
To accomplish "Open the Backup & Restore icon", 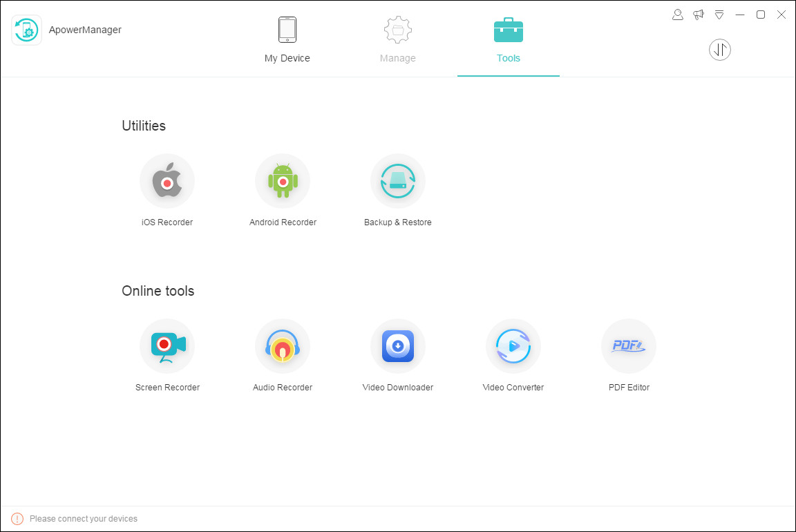I will (x=398, y=181).
